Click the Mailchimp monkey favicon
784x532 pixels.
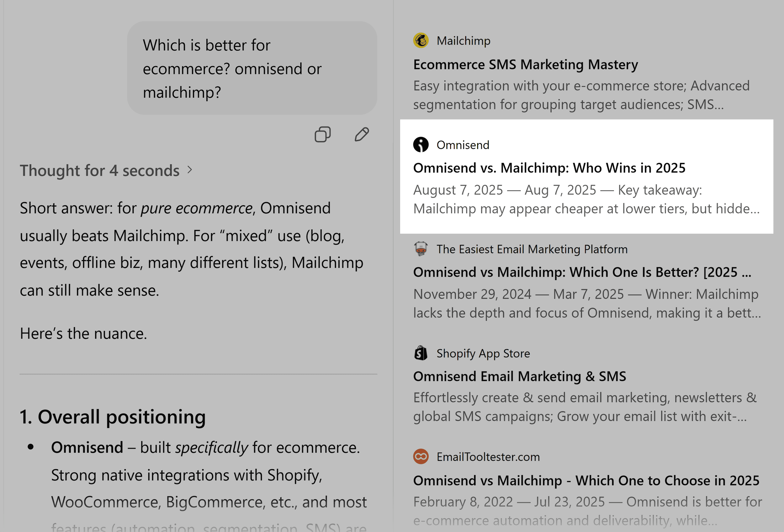click(421, 41)
